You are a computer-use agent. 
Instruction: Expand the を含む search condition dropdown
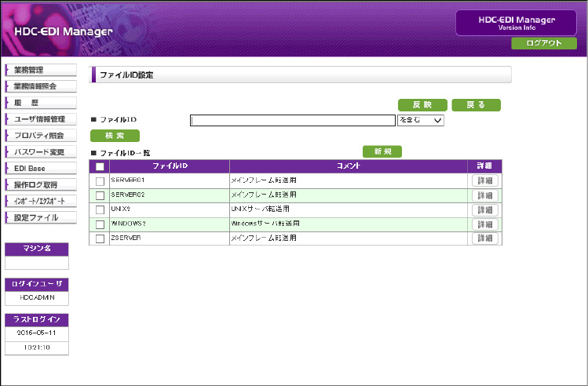tap(421, 120)
